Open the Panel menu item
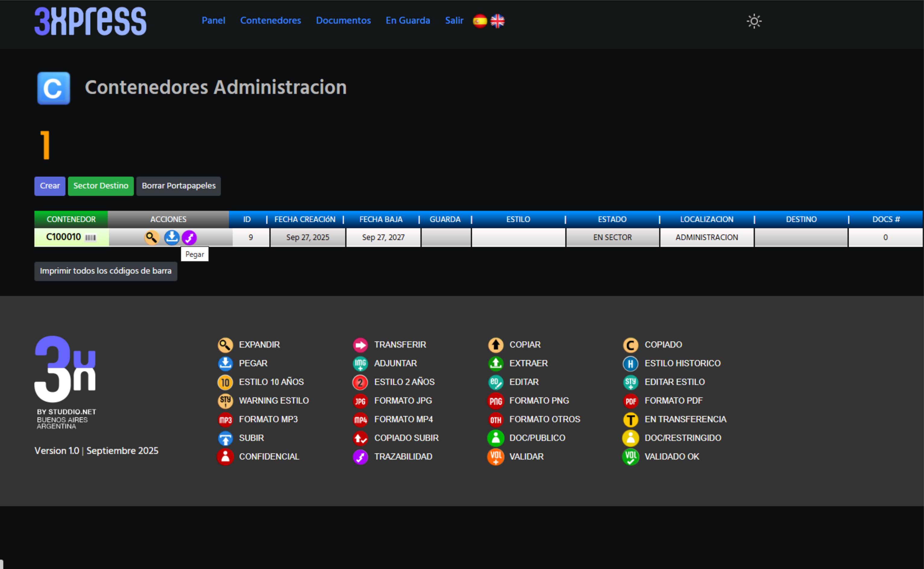 pyautogui.click(x=213, y=20)
